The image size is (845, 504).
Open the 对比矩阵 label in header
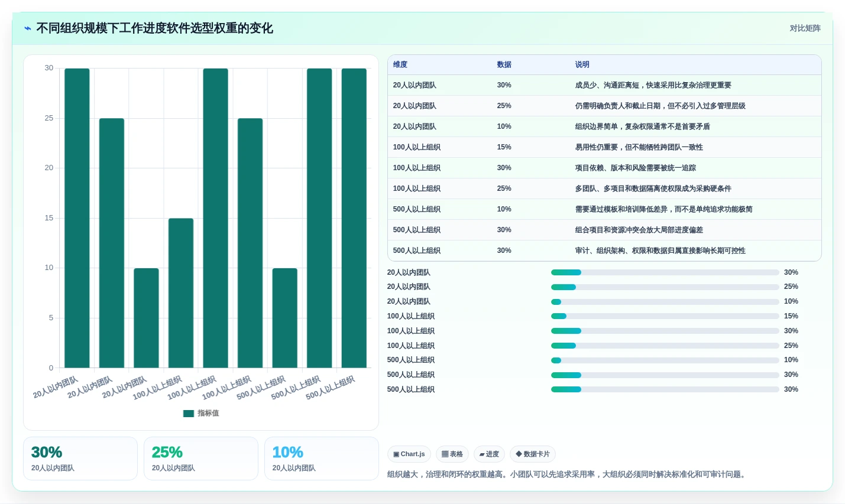[x=805, y=28]
